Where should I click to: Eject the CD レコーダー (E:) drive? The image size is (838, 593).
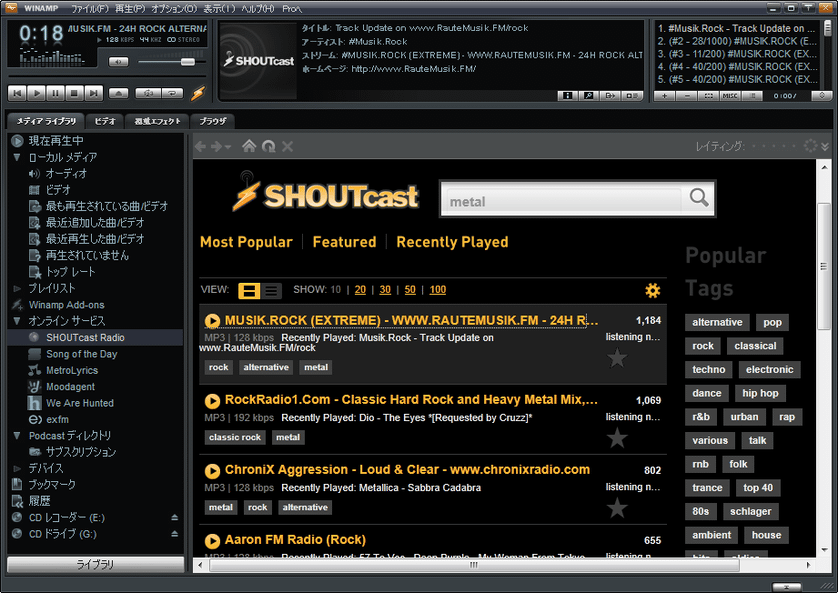(x=174, y=518)
